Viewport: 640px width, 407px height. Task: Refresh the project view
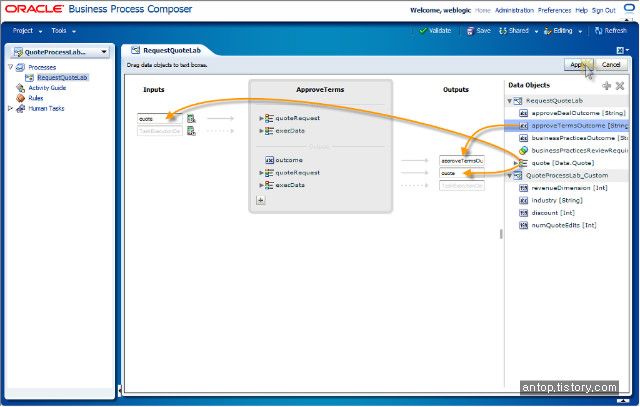pyautogui.click(x=611, y=31)
